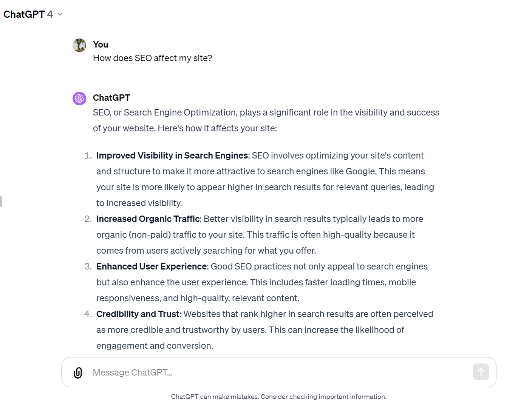Click the chevron arrow beside ChatGPT 4

(x=60, y=14)
